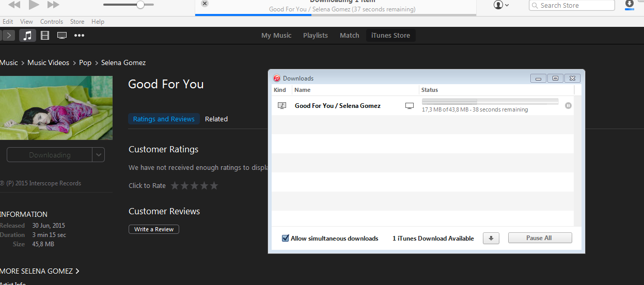This screenshot has height=285, width=644.
Task: Click the download progress bar under the toolbar
Action: tap(336, 15)
